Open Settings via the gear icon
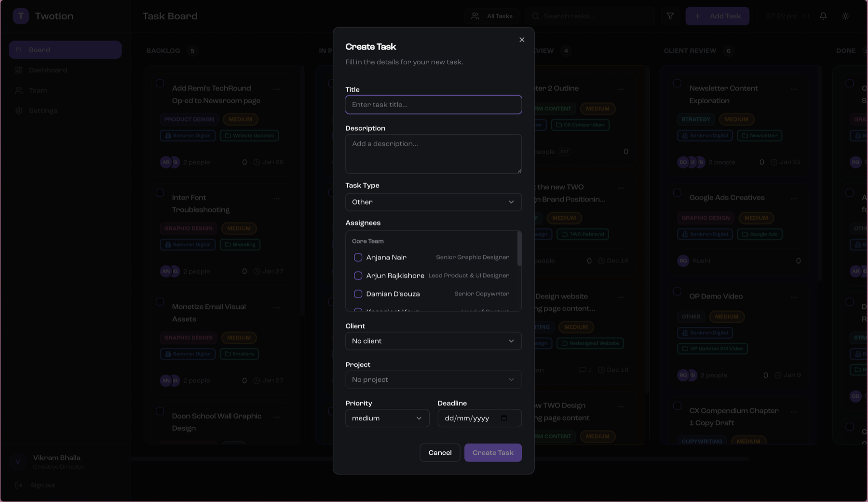This screenshot has height=502, width=868. point(19,111)
